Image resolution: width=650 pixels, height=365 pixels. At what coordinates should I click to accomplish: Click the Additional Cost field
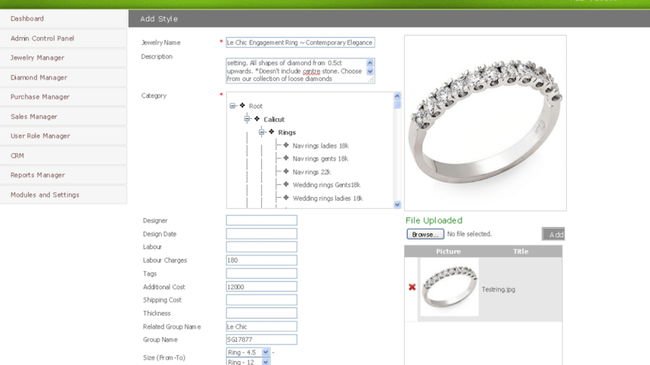pyautogui.click(x=262, y=287)
